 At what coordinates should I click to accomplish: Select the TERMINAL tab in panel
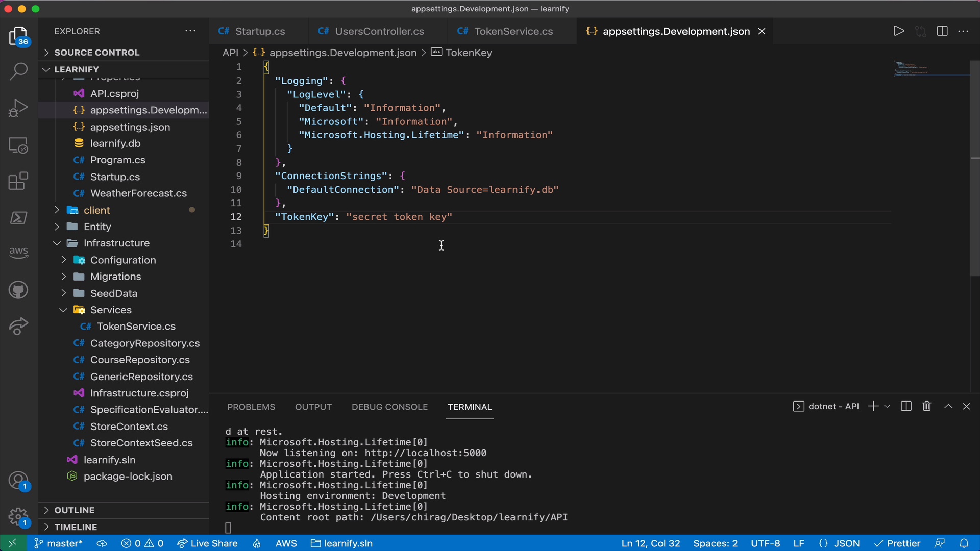pos(470,406)
